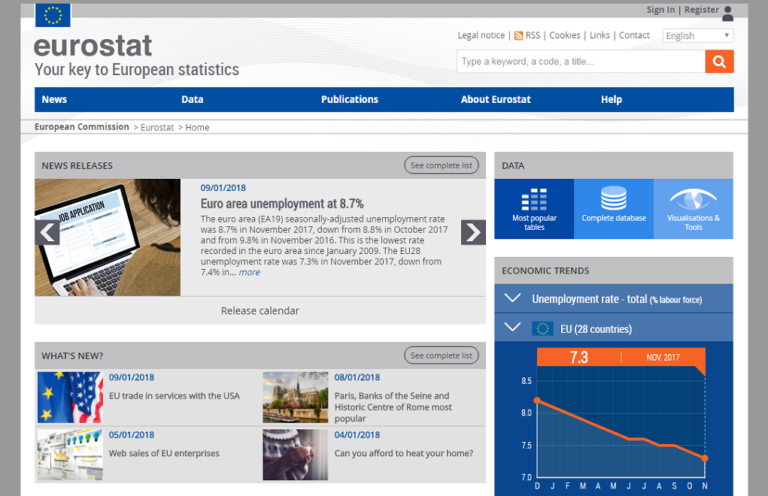Click See complete list in What's New

[x=441, y=355]
